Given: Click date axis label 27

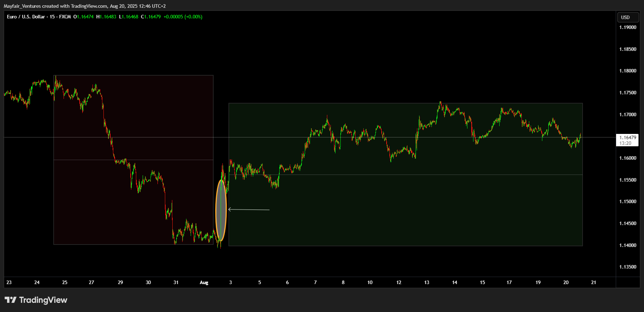Looking at the screenshot, I should [x=91, y=282].
